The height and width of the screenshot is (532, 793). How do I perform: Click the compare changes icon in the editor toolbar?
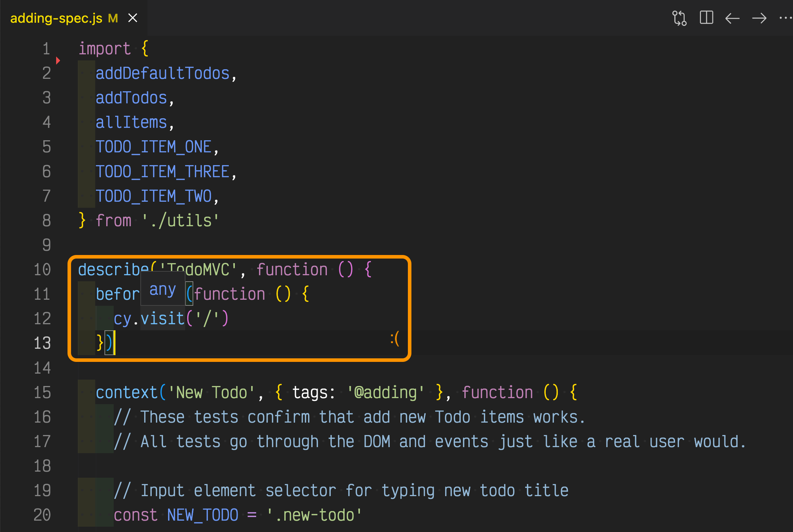[679, 18]
